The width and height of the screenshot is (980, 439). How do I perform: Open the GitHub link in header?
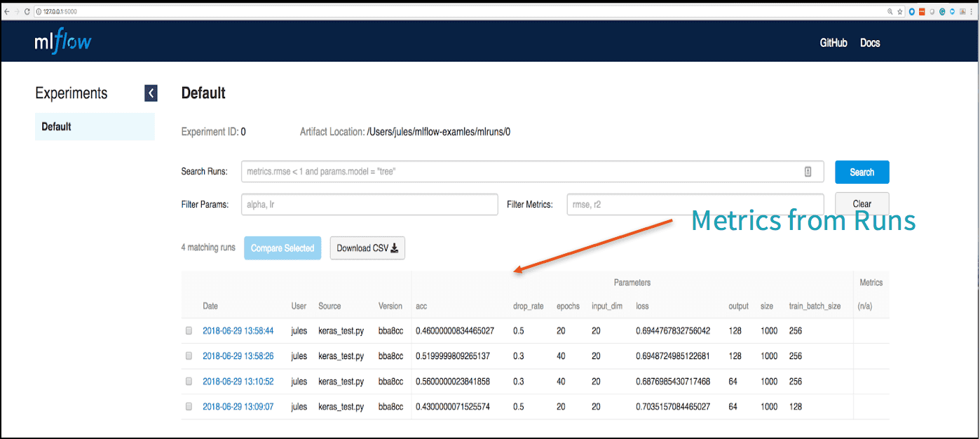[x=833, y=43]
